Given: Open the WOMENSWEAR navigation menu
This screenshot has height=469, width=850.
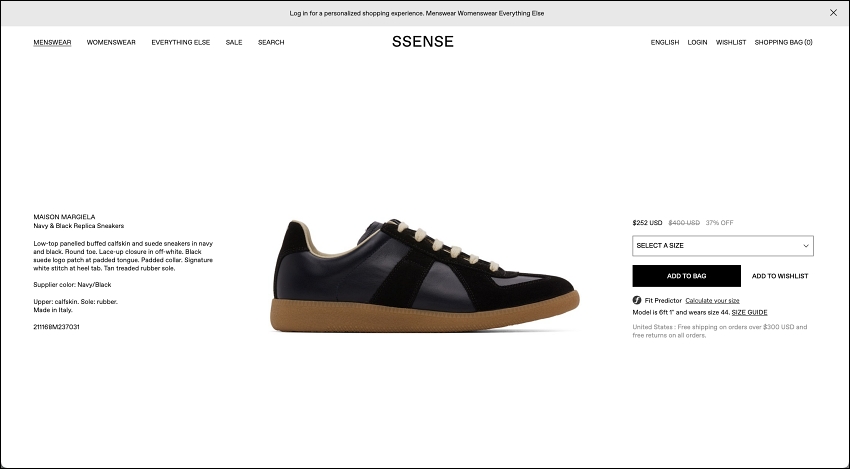Looking at the screenshot, I should pos(111,43).
